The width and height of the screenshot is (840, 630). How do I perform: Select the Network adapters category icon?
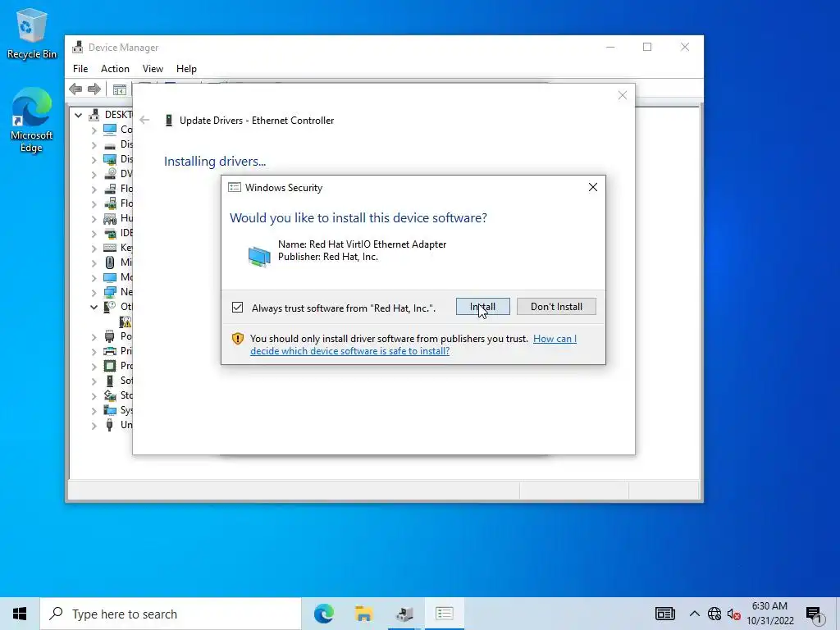pos(110,292)
